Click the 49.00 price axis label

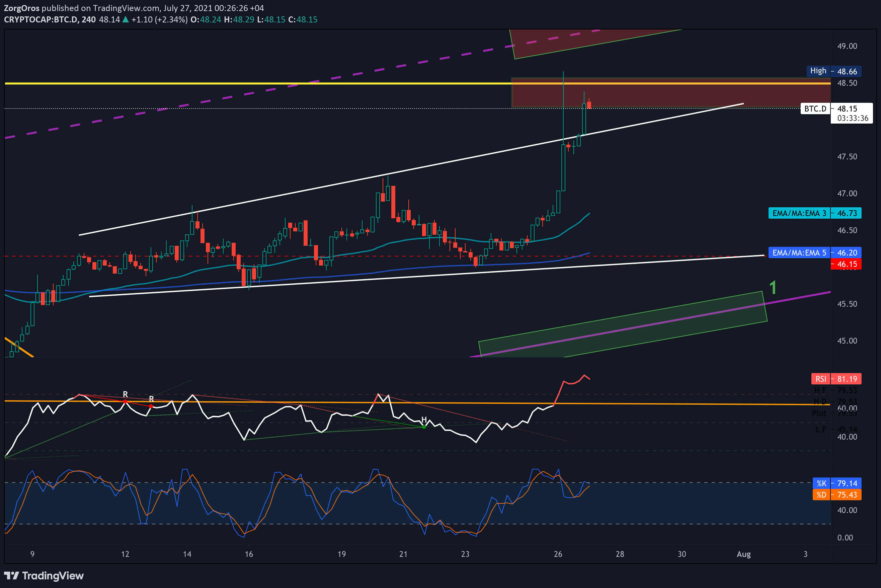tap(847, 46)
